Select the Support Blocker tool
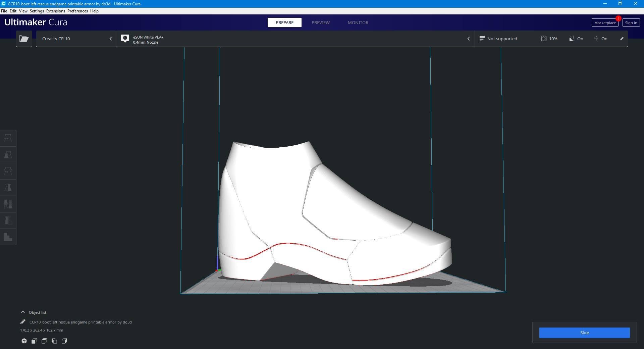The width and height of the screenshot is (644, 349). [x=8, y=220]
